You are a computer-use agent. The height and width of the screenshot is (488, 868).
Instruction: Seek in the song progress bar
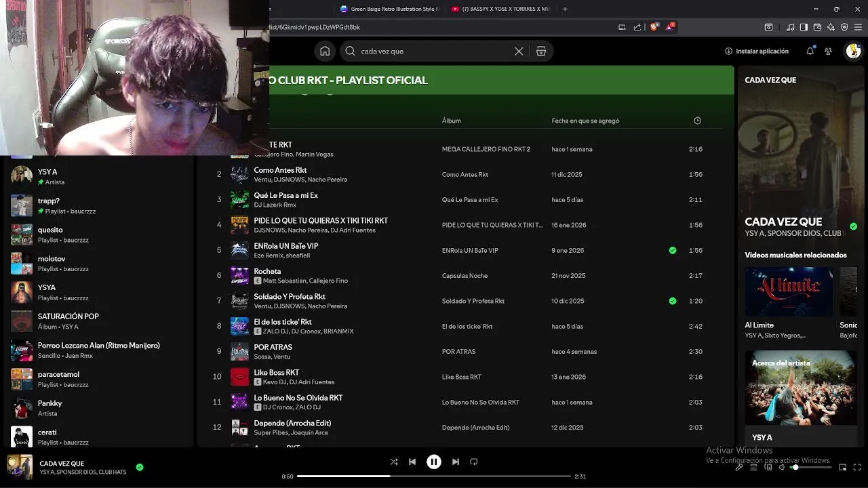434,476
